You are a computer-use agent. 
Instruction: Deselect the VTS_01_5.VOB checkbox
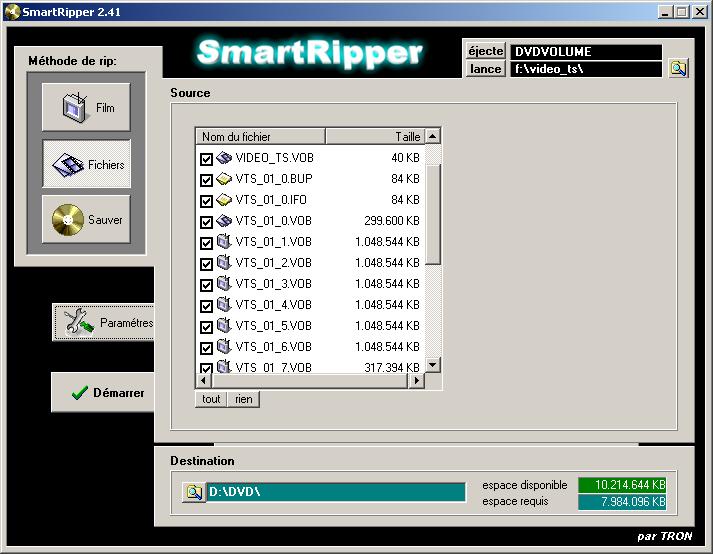207,326
